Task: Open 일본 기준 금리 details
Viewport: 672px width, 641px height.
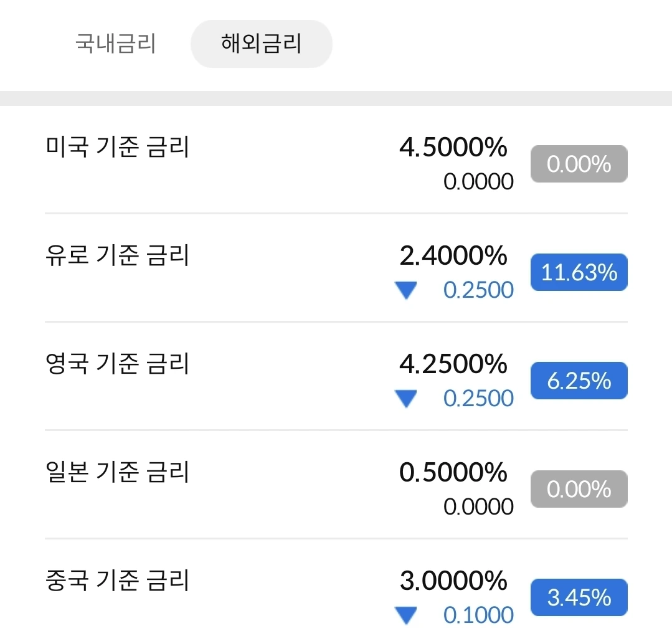Action: click(x=117, y=473)
